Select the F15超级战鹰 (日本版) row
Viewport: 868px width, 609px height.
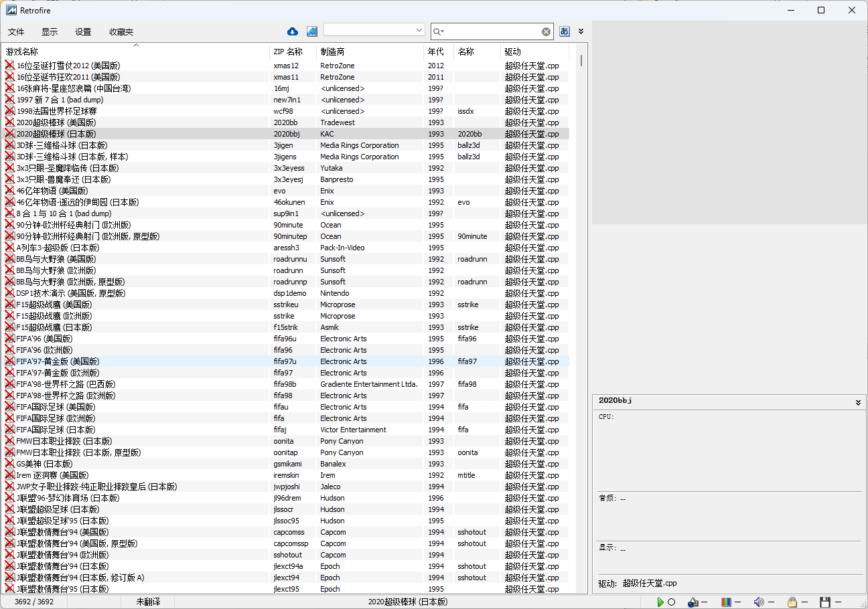(286, 327)
